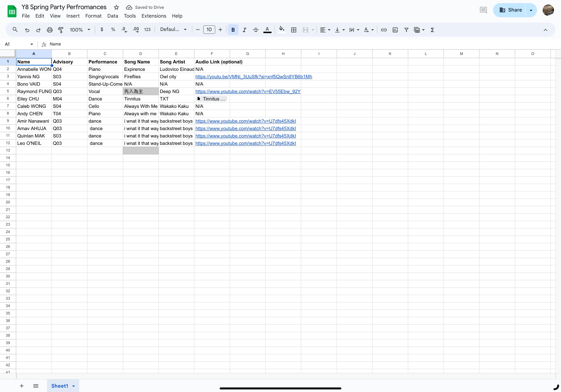This screenshot has height=392, width=561.
Task: Open the 100% zoom dropdown
Action: 80,30
